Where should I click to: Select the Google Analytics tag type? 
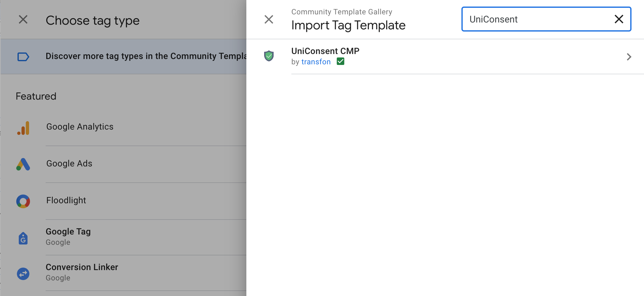point(80,127)
